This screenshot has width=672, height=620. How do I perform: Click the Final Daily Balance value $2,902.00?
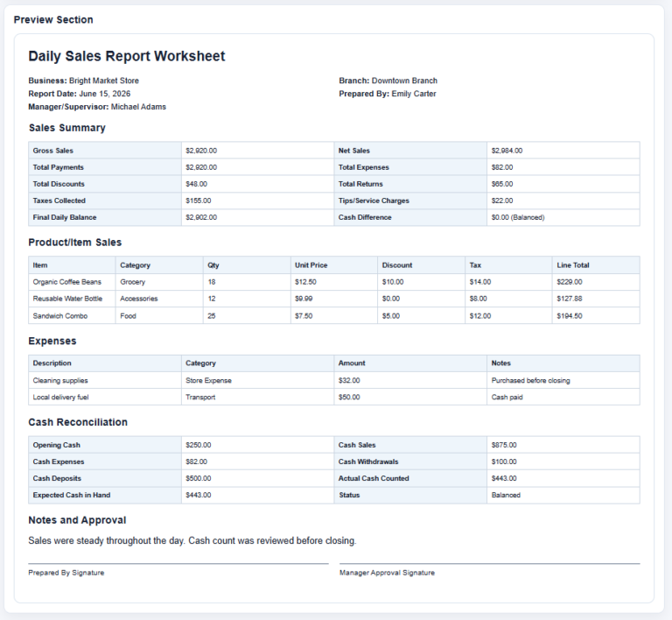[x=201, y=217]
